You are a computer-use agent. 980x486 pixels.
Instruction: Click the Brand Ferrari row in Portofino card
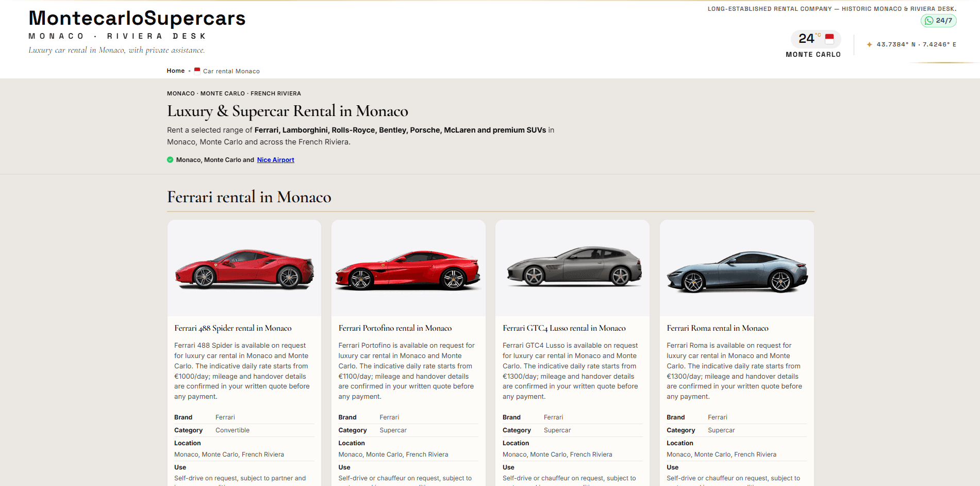click(408, 417)
